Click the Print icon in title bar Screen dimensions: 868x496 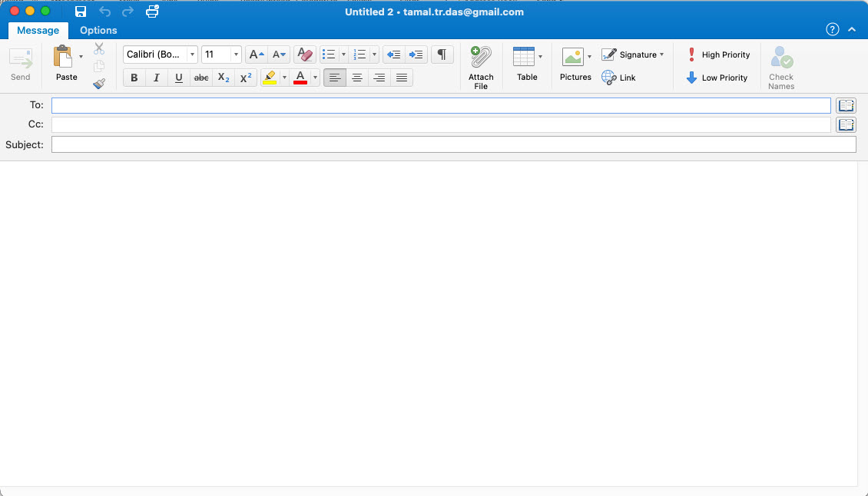[x=152, y=12]
